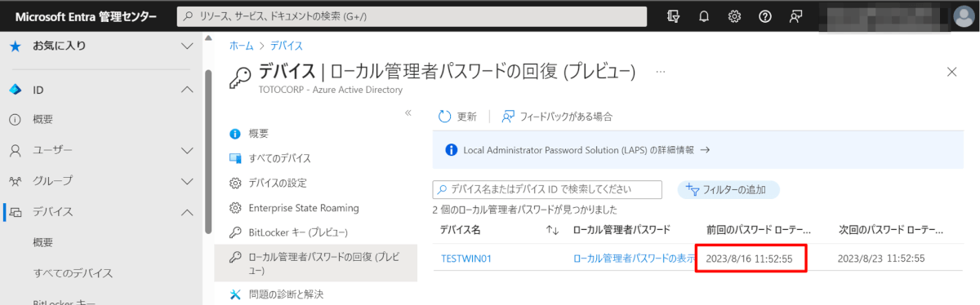Viewport: 980px width, 305px height.
Task: Open the help question mark icon
Action: pos(765,16)
